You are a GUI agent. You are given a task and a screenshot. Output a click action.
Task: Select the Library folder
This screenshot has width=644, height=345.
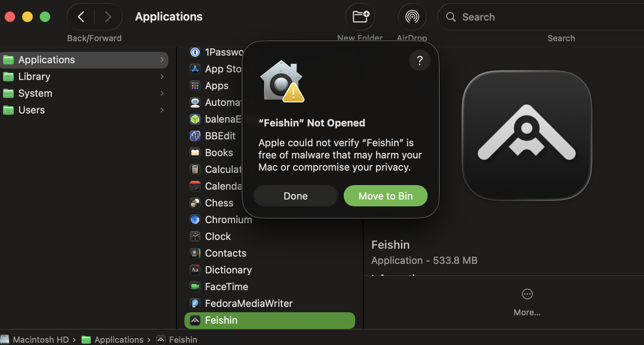[84, 77]
